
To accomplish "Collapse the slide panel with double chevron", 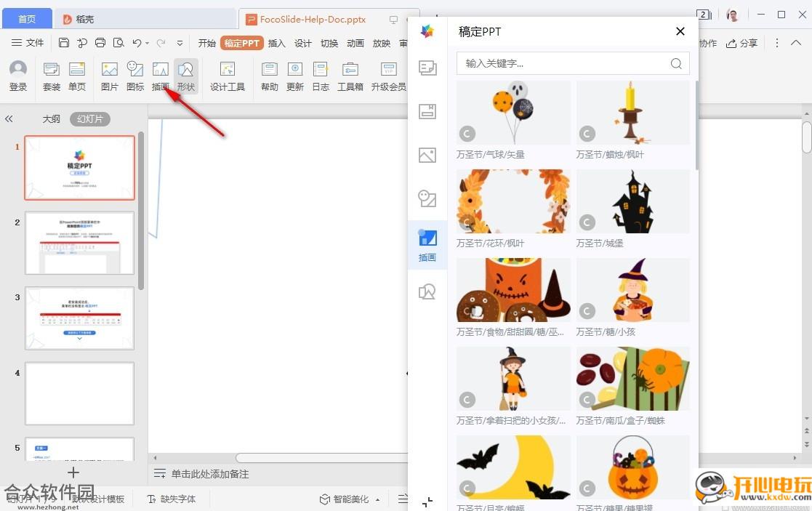I will [9, 118].
